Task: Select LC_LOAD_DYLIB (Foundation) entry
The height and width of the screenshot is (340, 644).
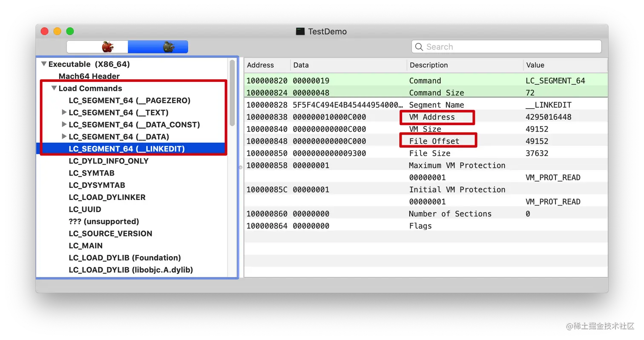Action: [125, 258]
